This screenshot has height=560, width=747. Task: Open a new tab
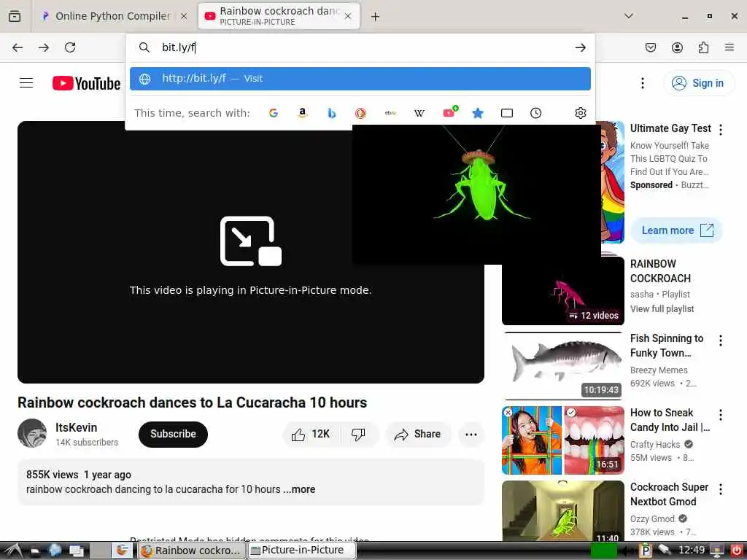[x=376, y=17]
